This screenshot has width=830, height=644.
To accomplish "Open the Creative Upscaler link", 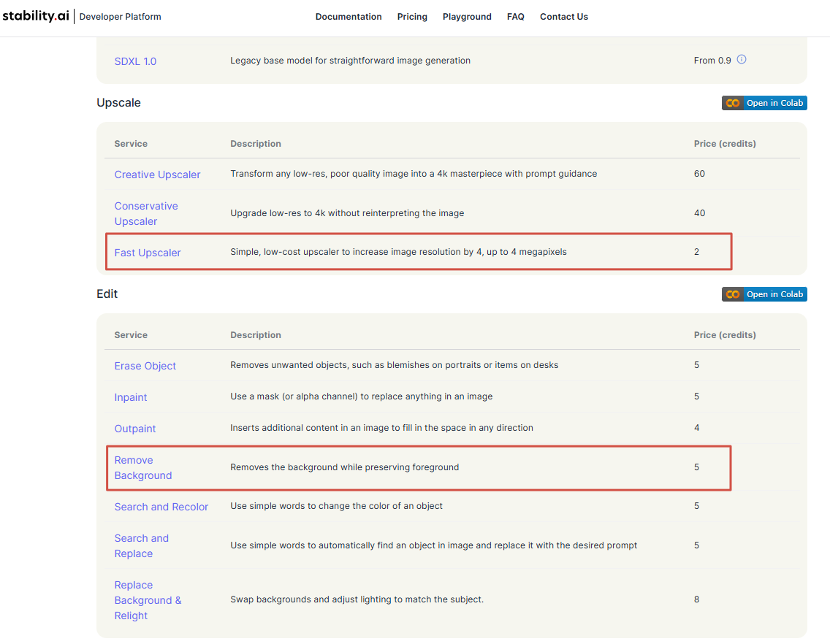I will click(157, 175).
